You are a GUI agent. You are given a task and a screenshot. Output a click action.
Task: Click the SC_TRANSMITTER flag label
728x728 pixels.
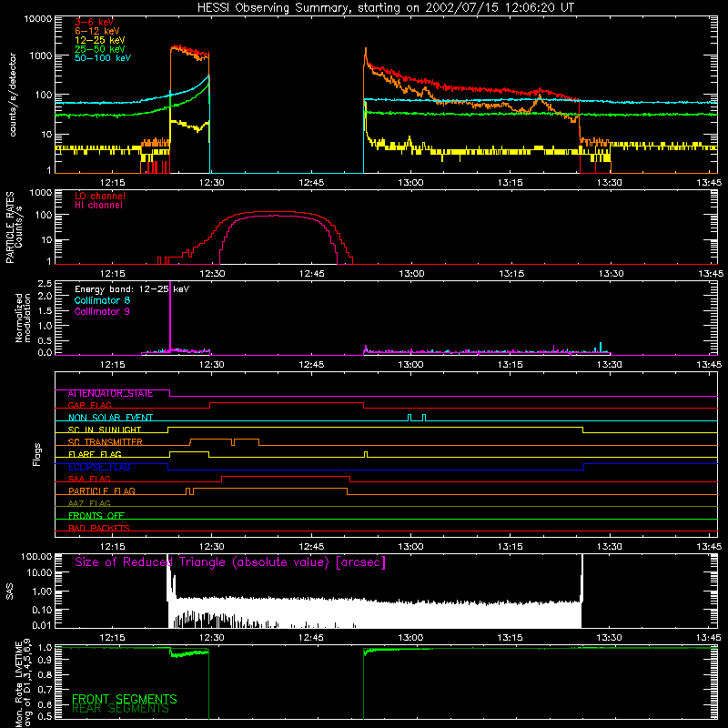(105, 442)
